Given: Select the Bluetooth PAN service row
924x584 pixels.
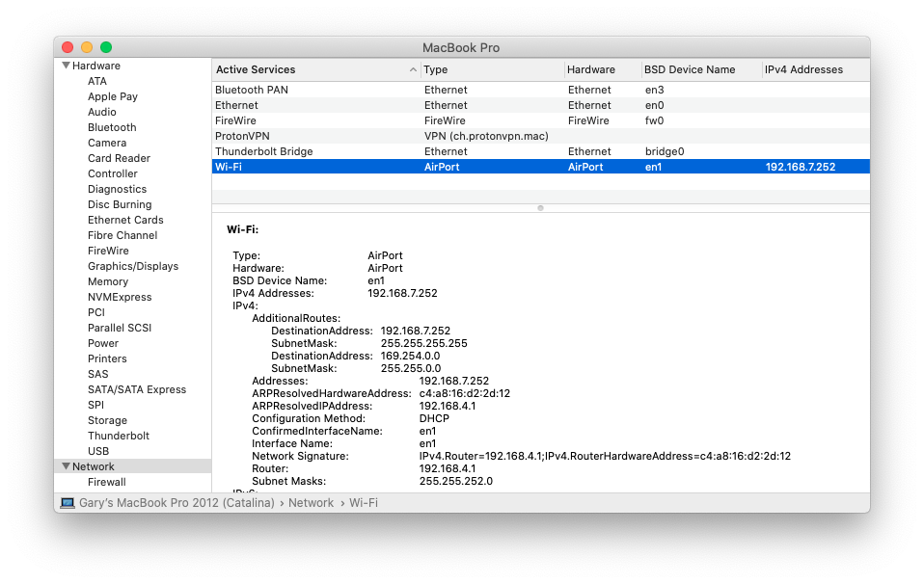Looking at the screenshot, I should [540, 90].
